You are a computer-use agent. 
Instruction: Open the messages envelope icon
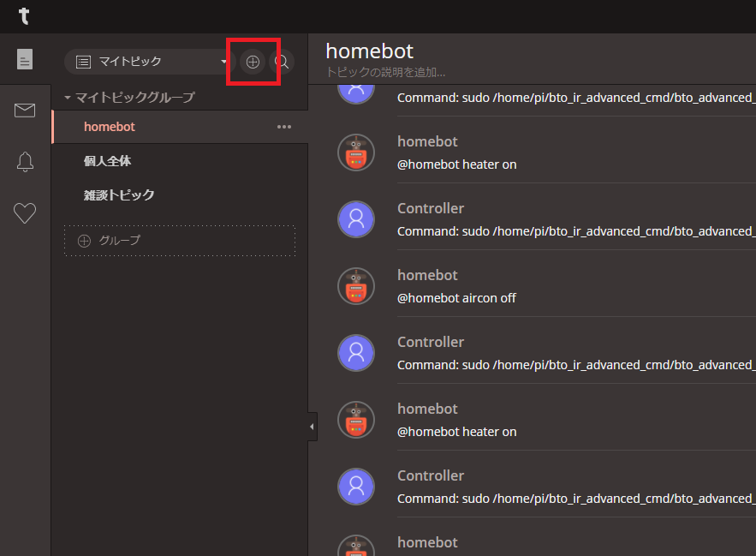point(25,111)
